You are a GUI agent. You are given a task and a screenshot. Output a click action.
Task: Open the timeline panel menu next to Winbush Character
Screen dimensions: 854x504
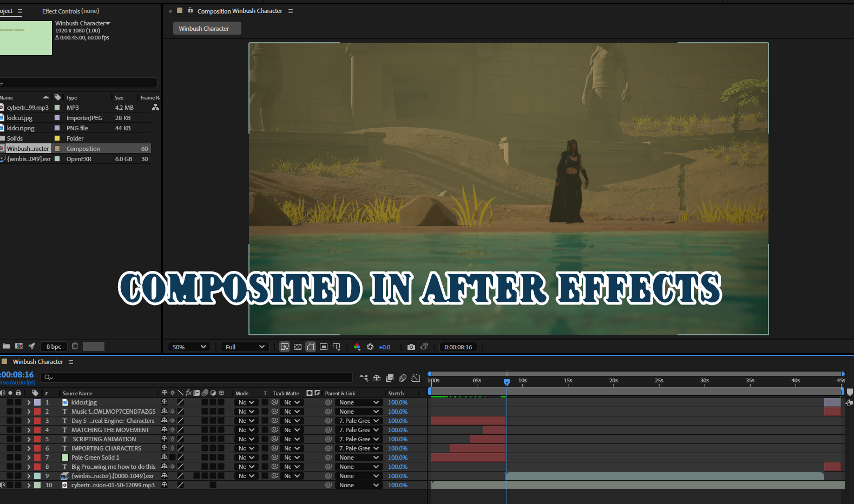coord(71,362)
